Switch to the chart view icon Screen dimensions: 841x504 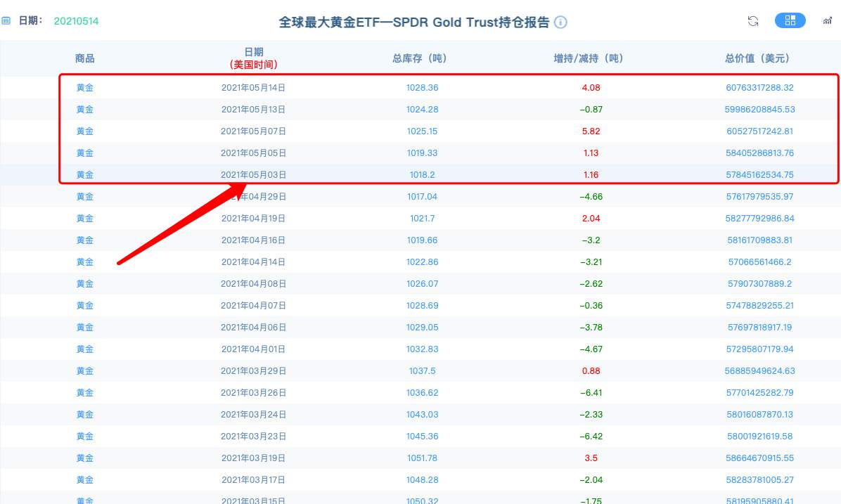coord(828,21)
